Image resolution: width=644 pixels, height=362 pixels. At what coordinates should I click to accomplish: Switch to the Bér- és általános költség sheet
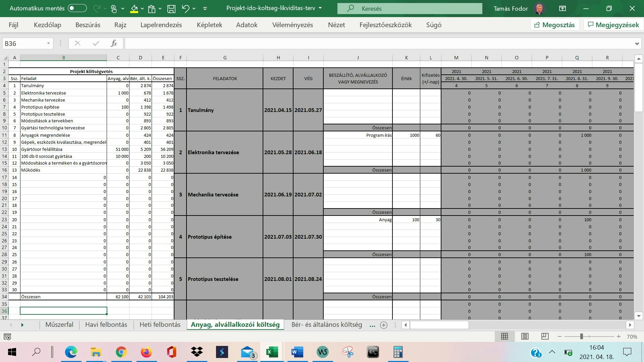coord(327,324)
